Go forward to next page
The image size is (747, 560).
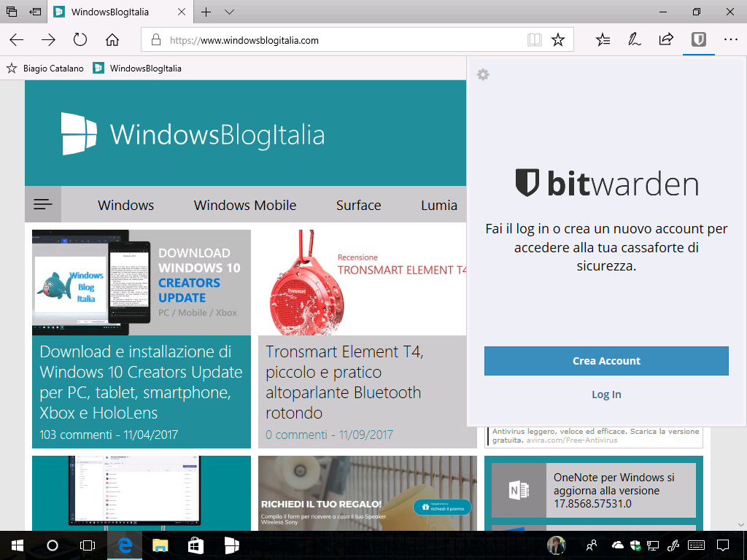48,40
